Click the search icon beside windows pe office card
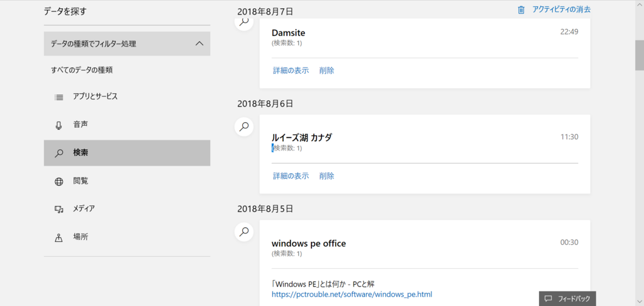Screen dimensions: 644x306 click(244, 232)
